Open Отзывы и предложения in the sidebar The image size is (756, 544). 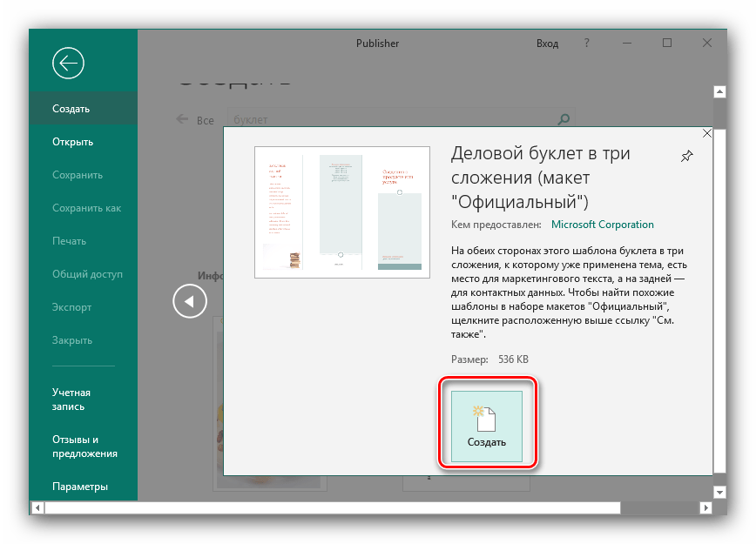[83, 447]
